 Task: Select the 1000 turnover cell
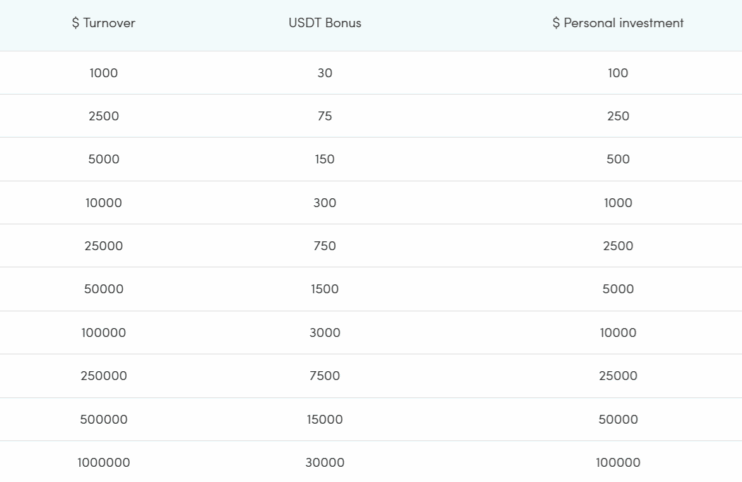tap(104, 73)
